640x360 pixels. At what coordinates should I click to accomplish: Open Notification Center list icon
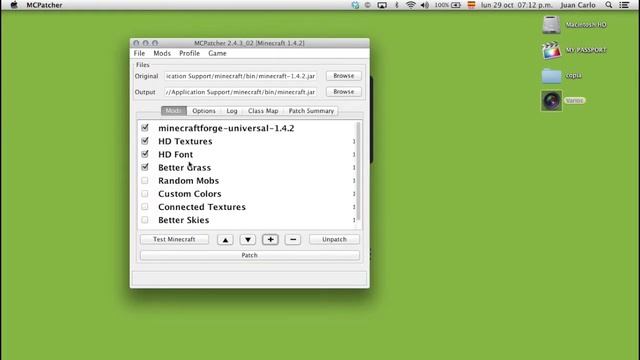click(x=624, y=5)
